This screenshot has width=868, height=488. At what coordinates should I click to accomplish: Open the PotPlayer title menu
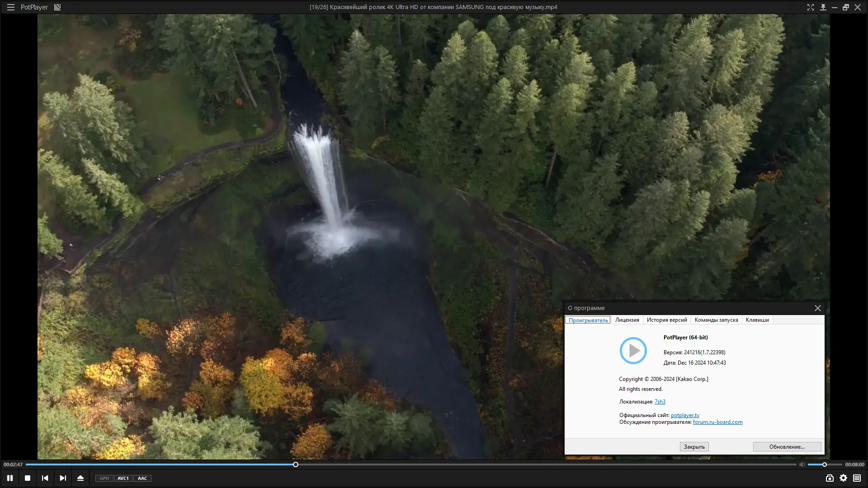coord(34,7)
